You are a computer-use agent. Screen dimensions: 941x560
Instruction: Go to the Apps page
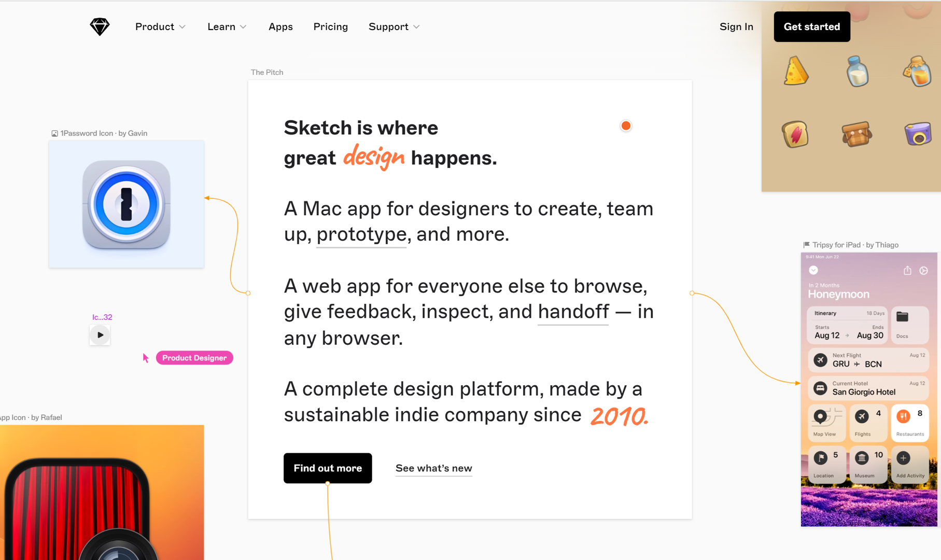280,26
